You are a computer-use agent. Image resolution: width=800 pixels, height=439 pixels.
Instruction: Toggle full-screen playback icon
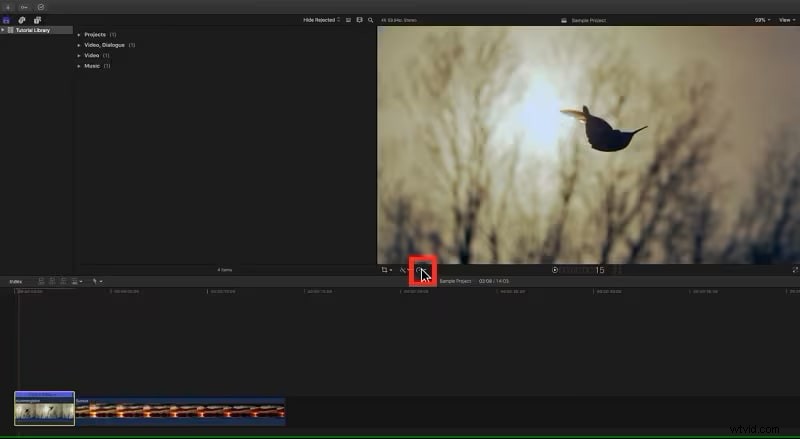[x=795, y=270]
